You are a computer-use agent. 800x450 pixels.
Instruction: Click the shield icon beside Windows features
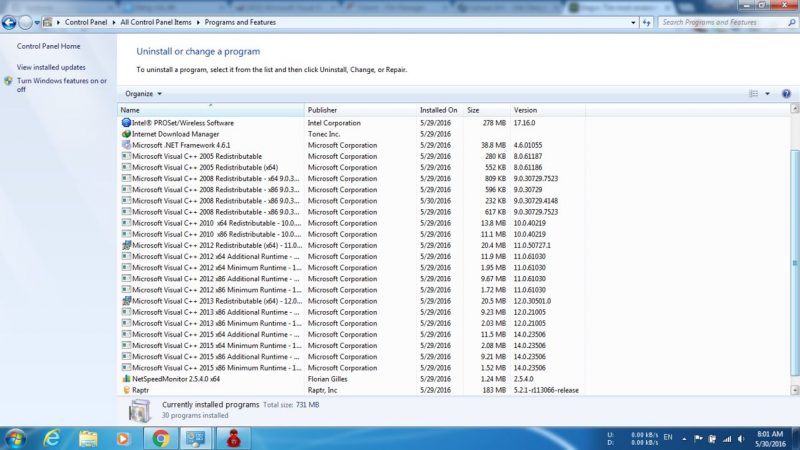[8, 81]
